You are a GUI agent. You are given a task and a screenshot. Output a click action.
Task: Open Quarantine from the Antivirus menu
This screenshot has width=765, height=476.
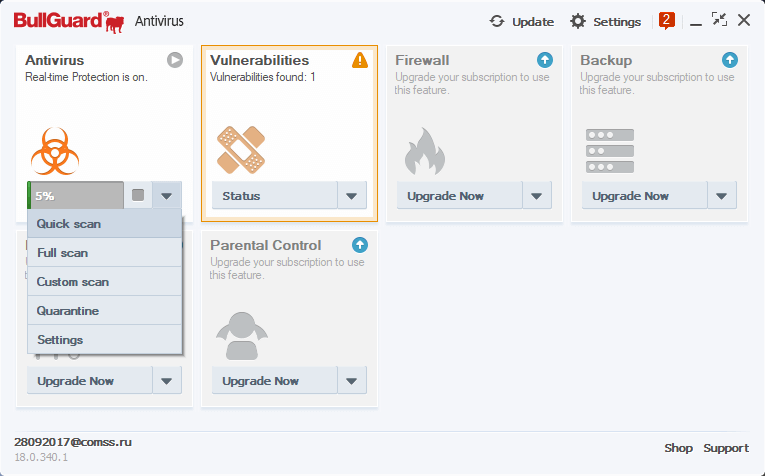pos(68,311)
